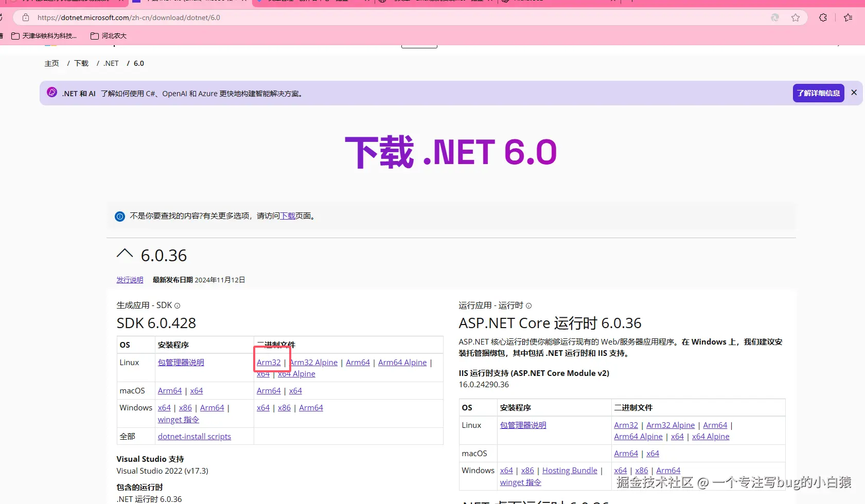Download the ASP.NET Core Hosting Bundle
Viewport: 865px width, 504px height.
pyautogui.click(x=570, y=471)
